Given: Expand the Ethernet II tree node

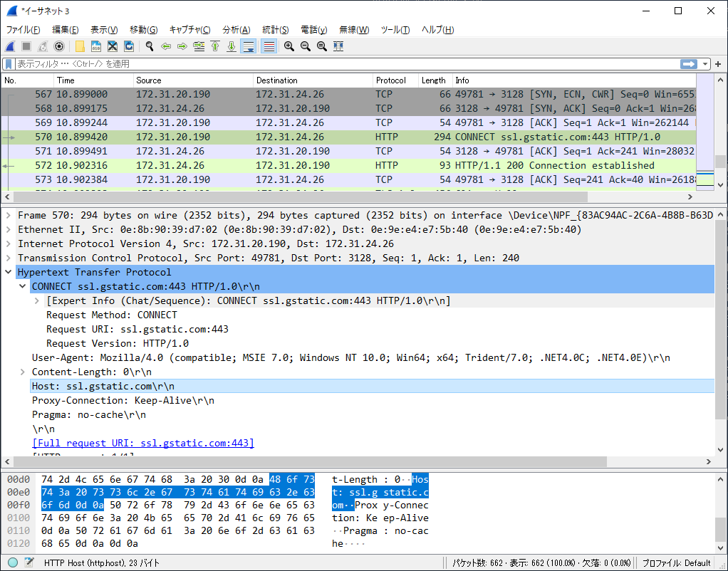Looking at the screenshot, I should [9, 229].
